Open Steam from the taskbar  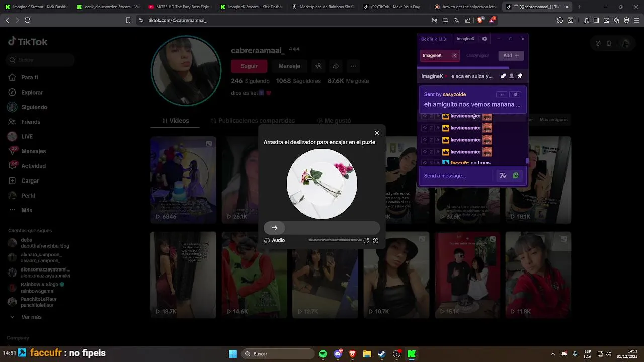point(382,354)
